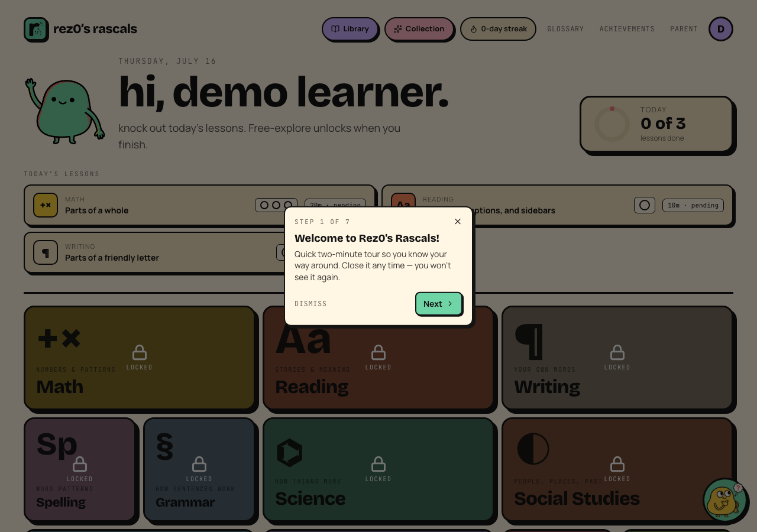Click the Science card lock icon
Image resolution: width=757 pixels, height=532 pixels.
coord(378,465)
